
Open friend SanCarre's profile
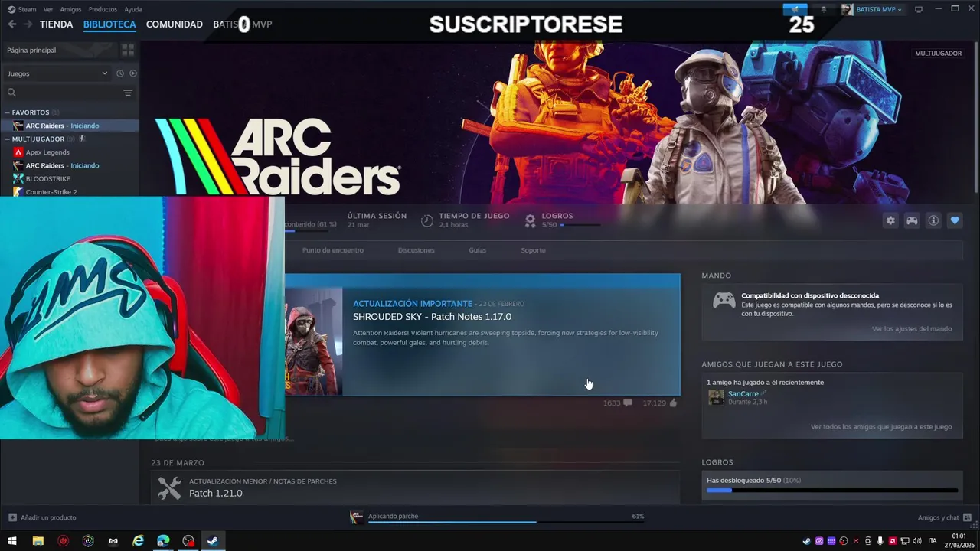point(743,394)
